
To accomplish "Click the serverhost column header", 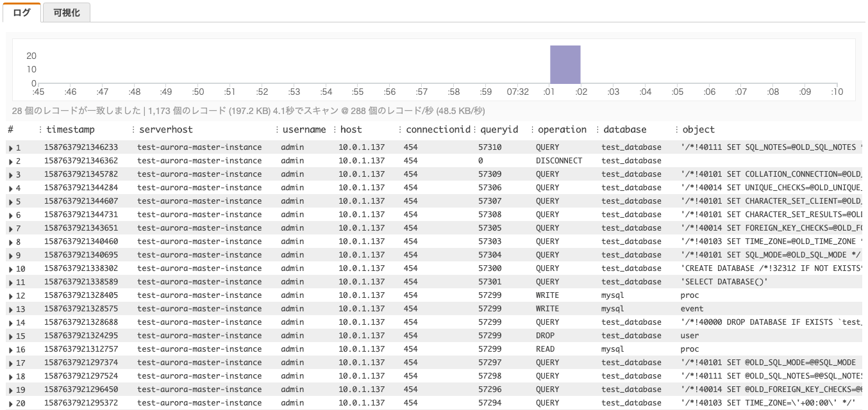I will coord(166,129).
